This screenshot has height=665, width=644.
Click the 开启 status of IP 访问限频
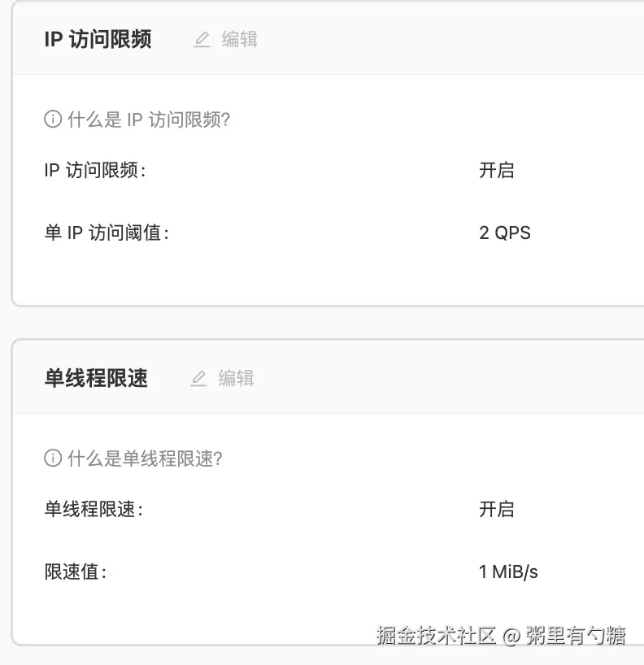tap(496, 170)
